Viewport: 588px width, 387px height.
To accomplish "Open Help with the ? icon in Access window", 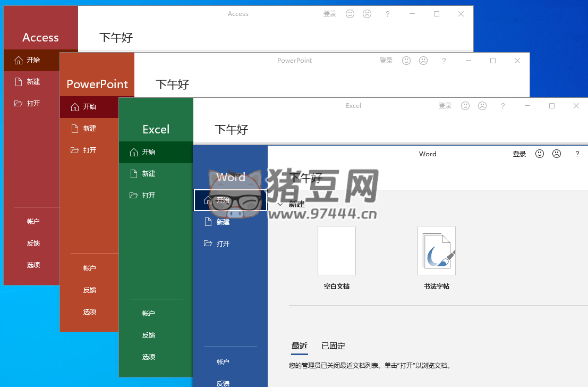I will tap(387, 14).
